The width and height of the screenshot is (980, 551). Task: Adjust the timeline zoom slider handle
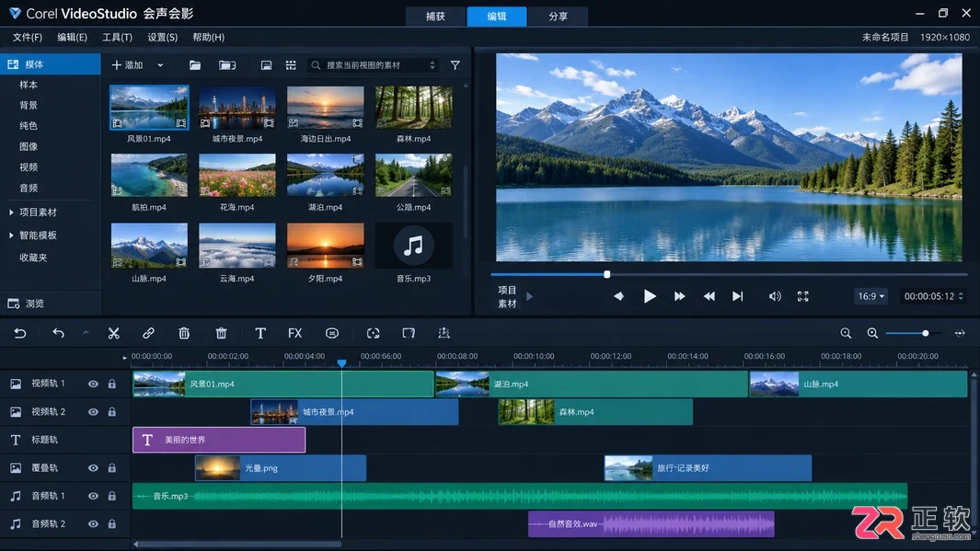point(925,333)
